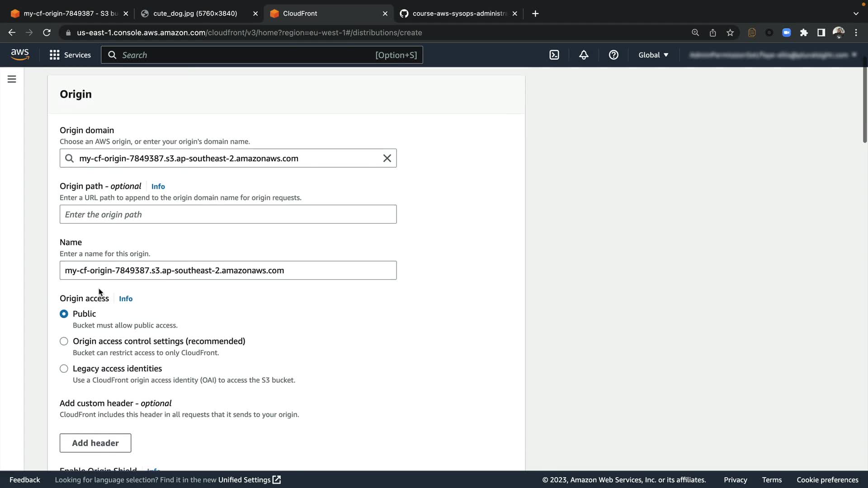Choose Origin access control settings (recommended)

click(64, 341)
